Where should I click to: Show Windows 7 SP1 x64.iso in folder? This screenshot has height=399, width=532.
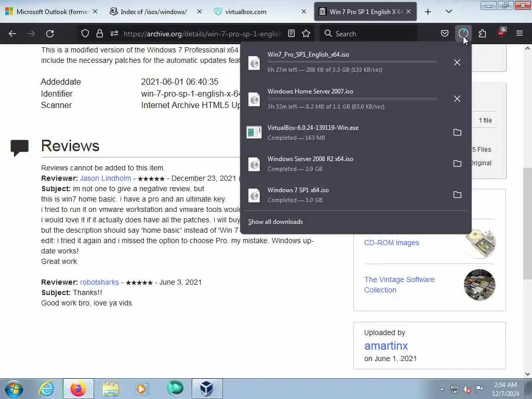click(457, 195)
